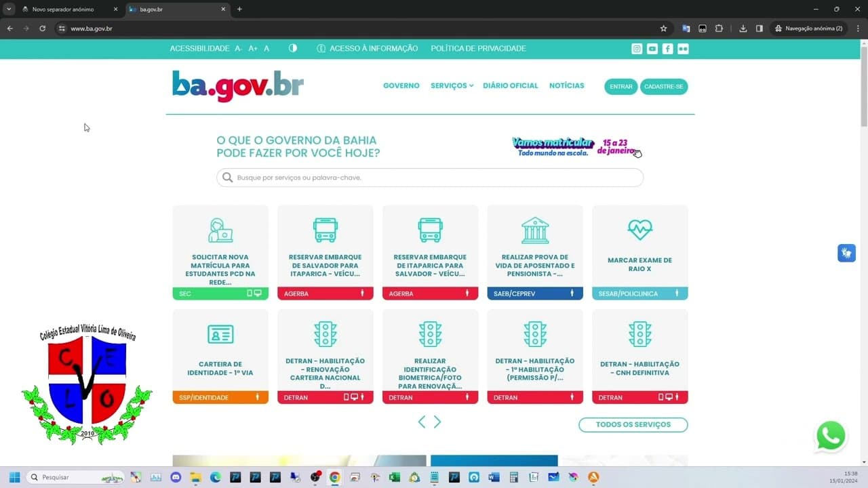
Task: Open Realizar Identificação Biométrica/Foto card
Action: (430, 357)
